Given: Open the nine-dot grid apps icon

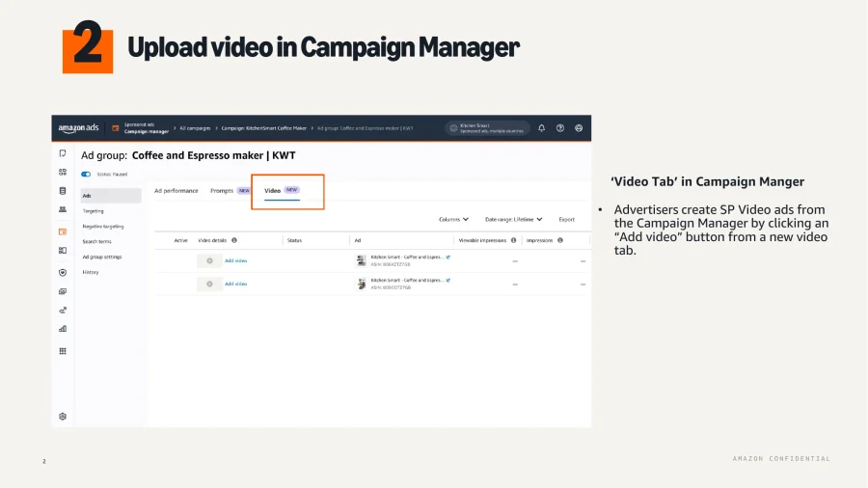Looking at the screenshot, I should tap(63, 351).
